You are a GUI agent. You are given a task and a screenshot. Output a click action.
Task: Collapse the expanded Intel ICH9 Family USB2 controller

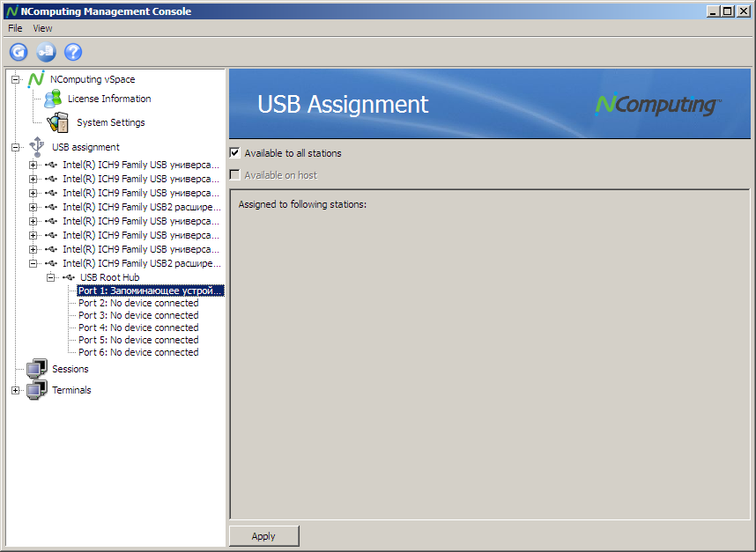coord(33,263)
